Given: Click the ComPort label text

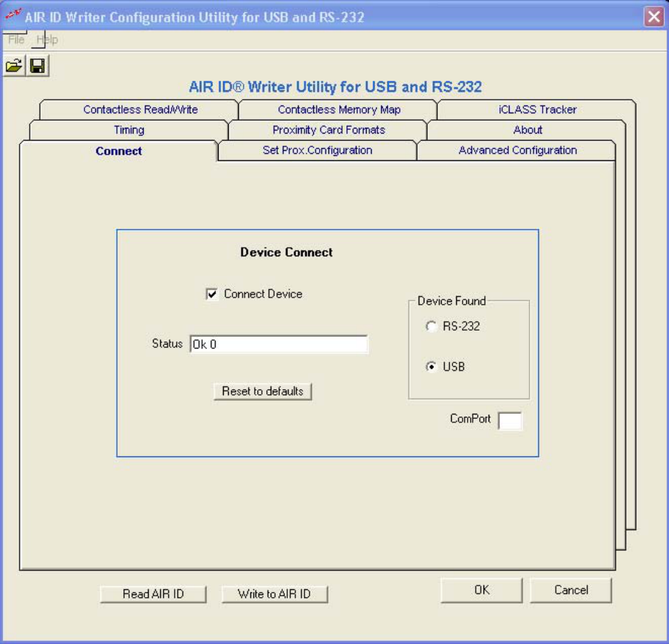Looking at the screenshot, I should pyautogui.click(x=471, y=419).
